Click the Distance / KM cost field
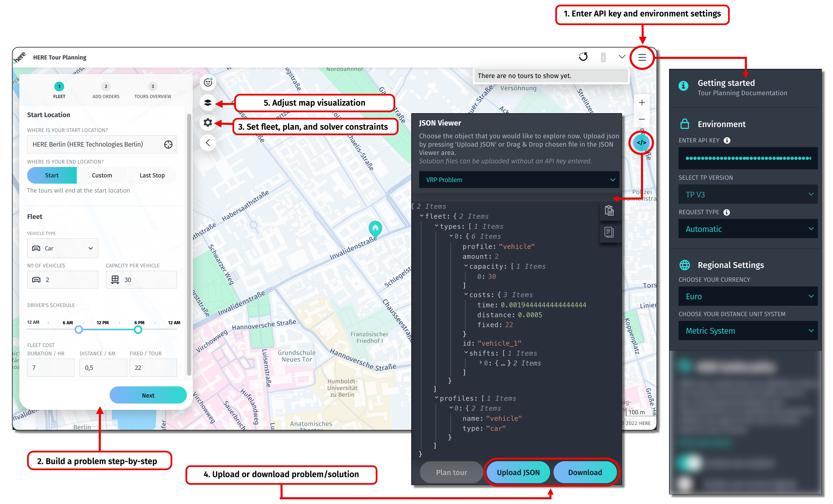 [103, 368]
